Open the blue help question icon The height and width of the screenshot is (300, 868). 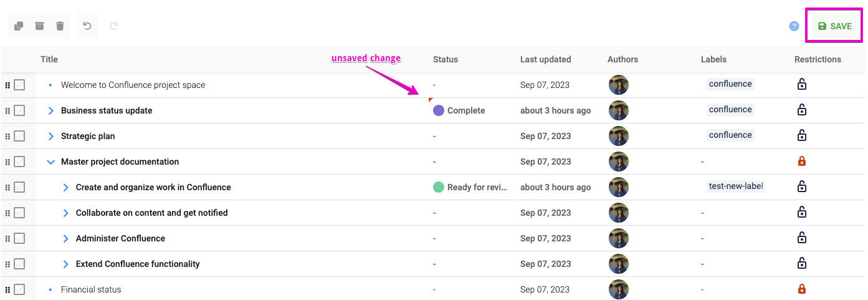click(x=794, y=26)
